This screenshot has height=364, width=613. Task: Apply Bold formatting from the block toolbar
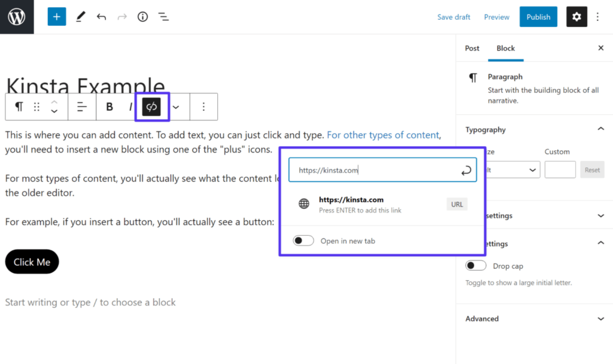[109, 107]
